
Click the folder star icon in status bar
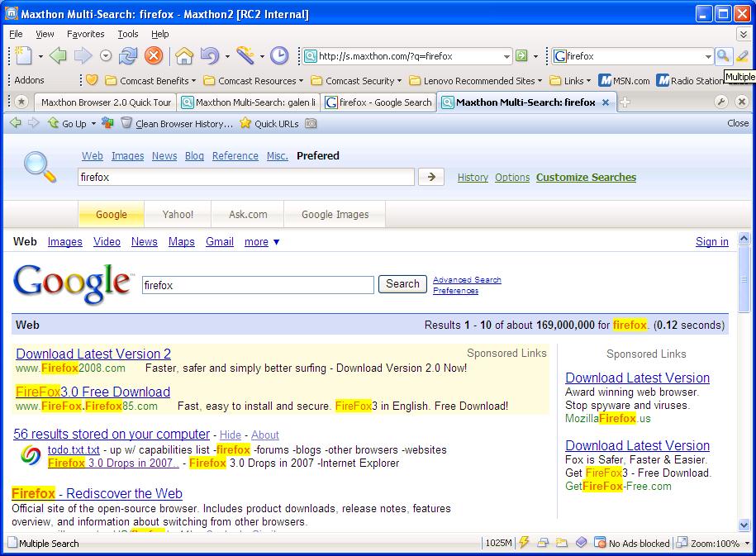point(562,543)
